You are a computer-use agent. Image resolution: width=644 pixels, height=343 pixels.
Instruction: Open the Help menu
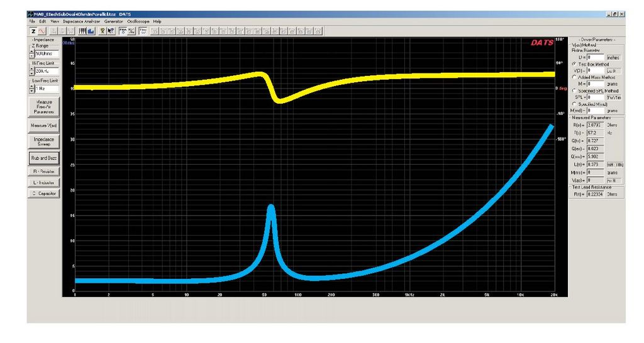157,21
